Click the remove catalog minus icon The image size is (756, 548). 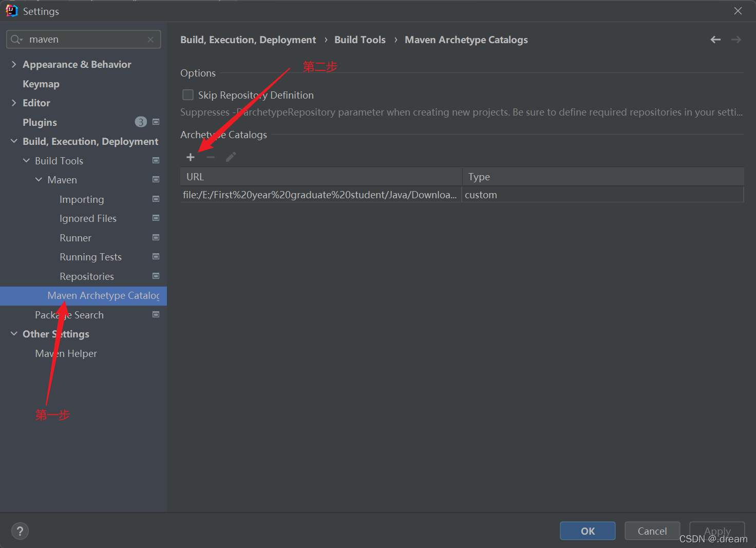211,157
